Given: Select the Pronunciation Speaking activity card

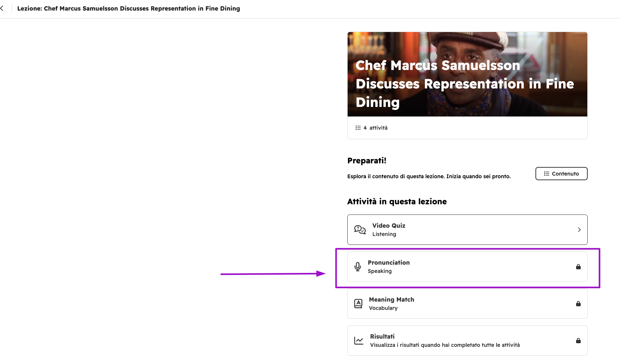Looking at the screenshot, I should (467, 267).
